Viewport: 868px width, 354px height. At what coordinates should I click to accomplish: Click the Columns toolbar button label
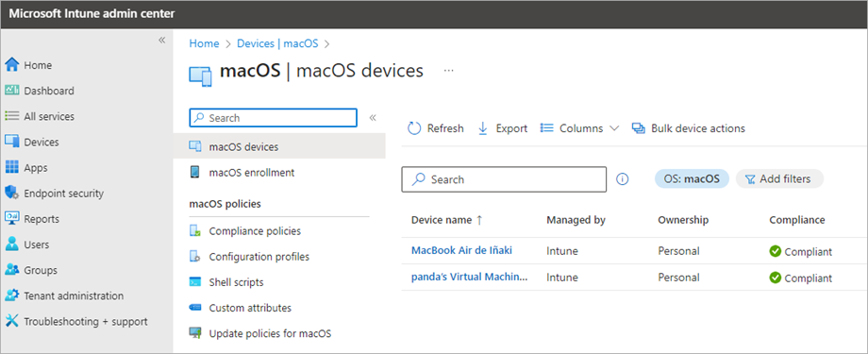[581, 128]
